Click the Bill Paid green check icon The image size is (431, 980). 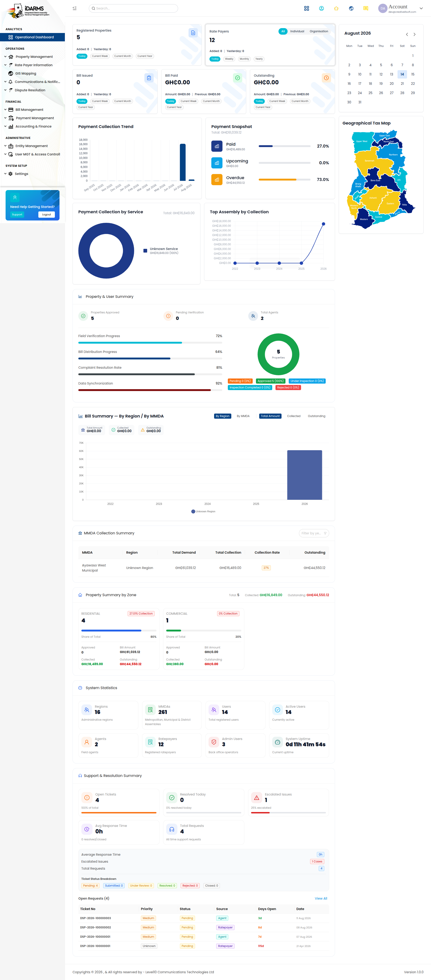[238, 78]
